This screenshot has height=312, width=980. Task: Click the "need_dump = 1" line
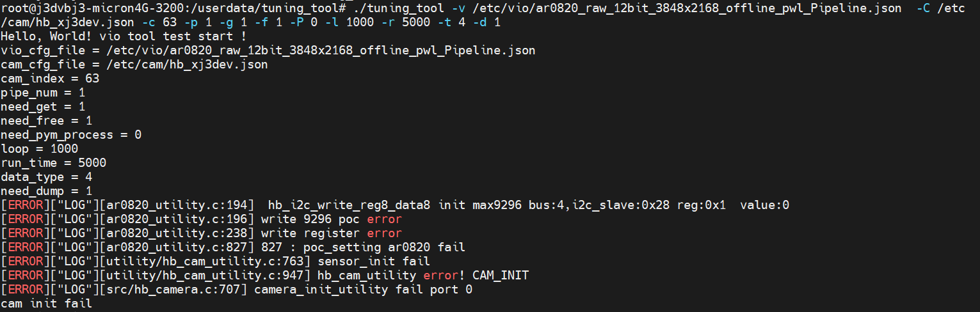(46, 191)
